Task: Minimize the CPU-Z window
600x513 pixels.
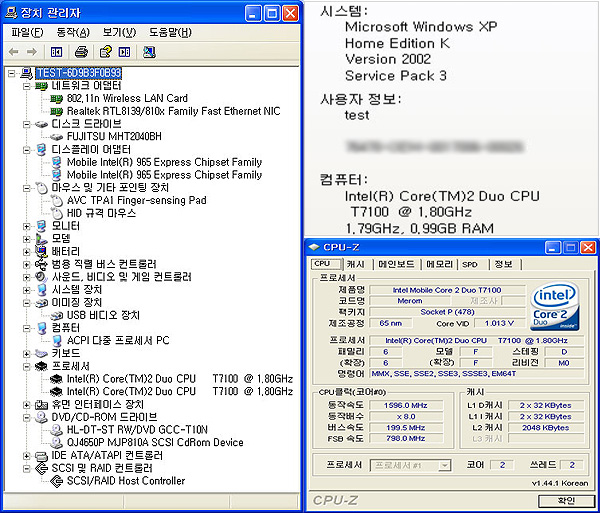Action: tap(553, 248)
